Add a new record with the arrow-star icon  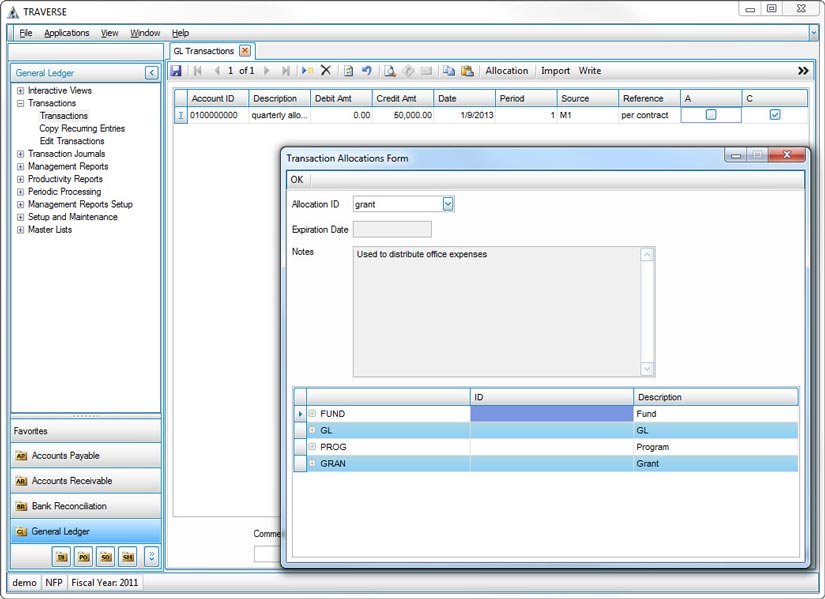click(307, 71)
